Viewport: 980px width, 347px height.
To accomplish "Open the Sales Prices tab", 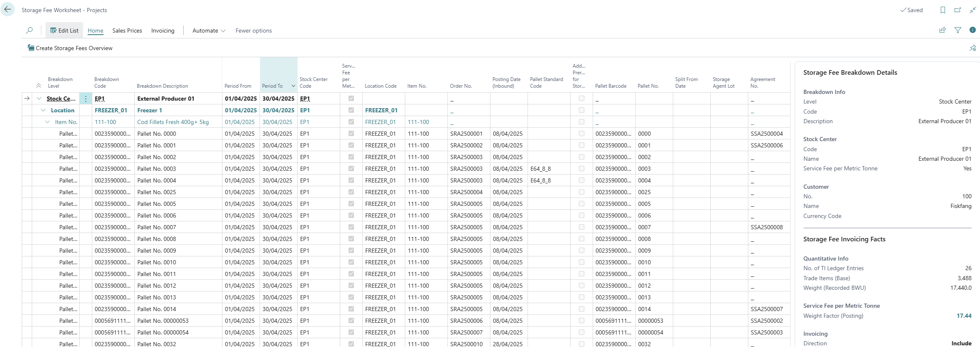I will pos(127,30).
